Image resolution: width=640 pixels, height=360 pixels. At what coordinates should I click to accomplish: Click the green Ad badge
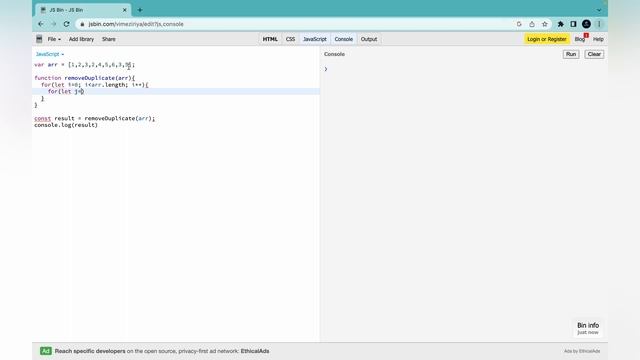click(46, 351)
